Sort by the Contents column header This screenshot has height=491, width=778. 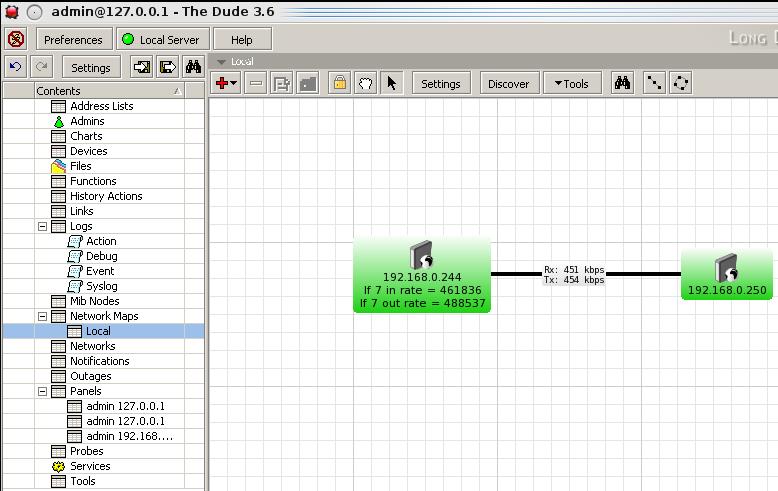click(109, 91)
